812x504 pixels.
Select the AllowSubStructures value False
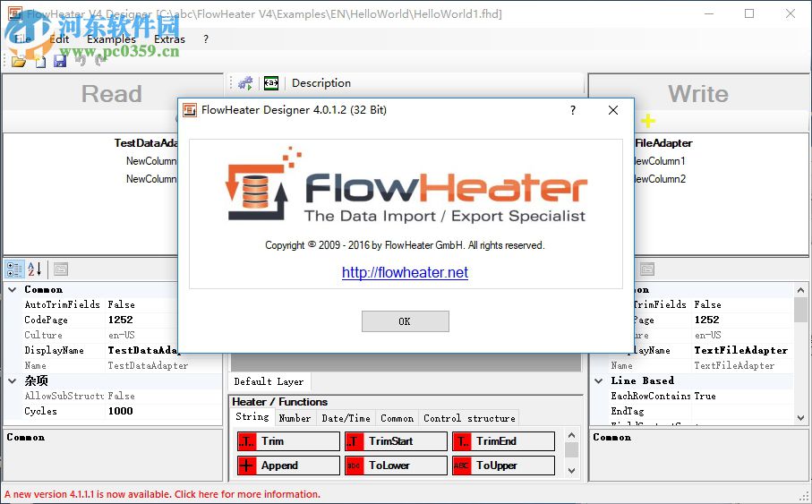[x=121, y=397]
